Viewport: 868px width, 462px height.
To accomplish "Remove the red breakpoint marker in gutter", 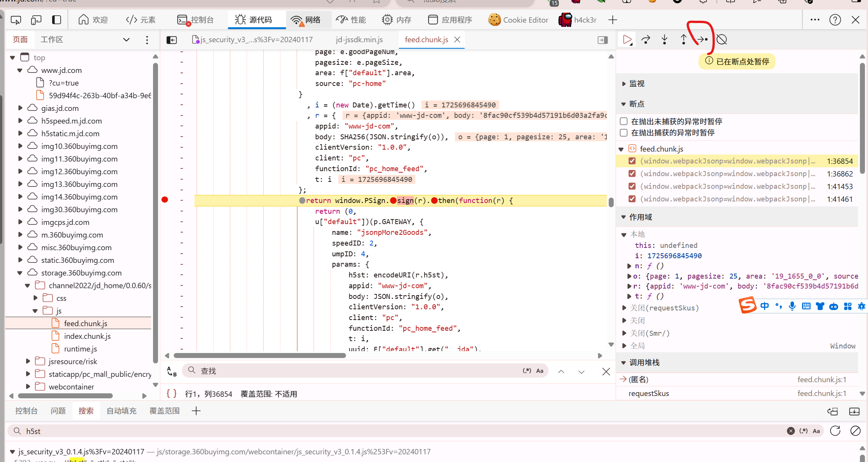I will [165, 200].
